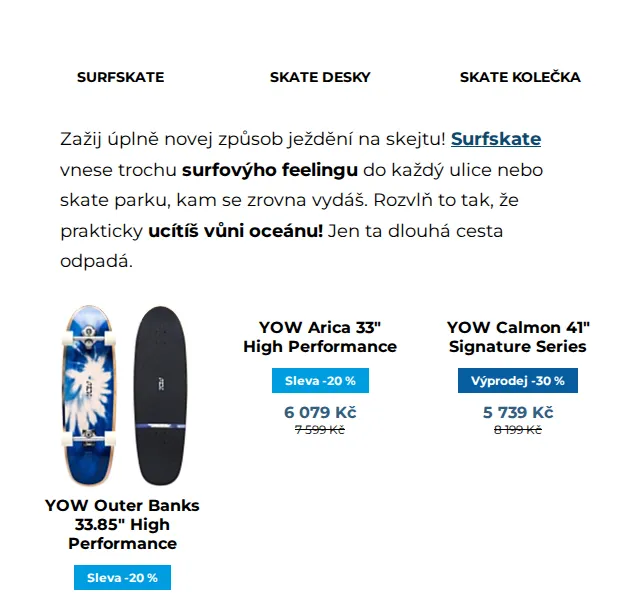Image resolution: width=640 pixels, height=600 pixels.
Task: Open the SKATE DESKY category
Action: click(320, 77)
